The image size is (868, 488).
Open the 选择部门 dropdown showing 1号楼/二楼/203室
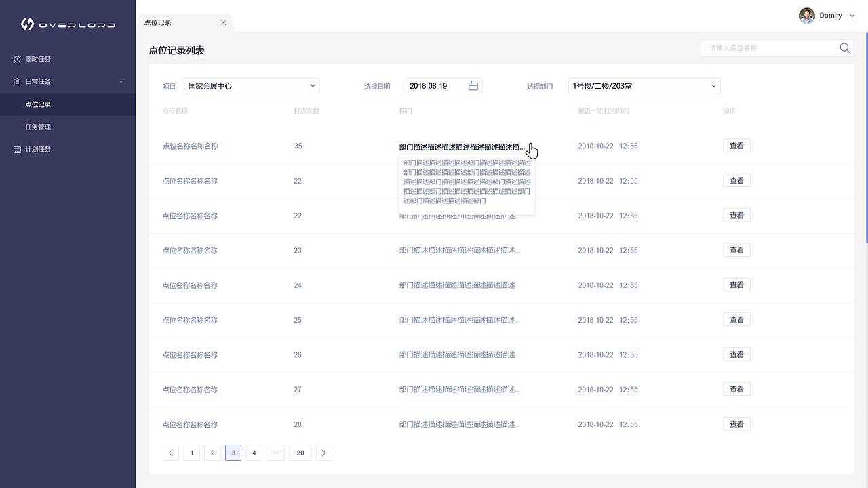tap(643, 86)
